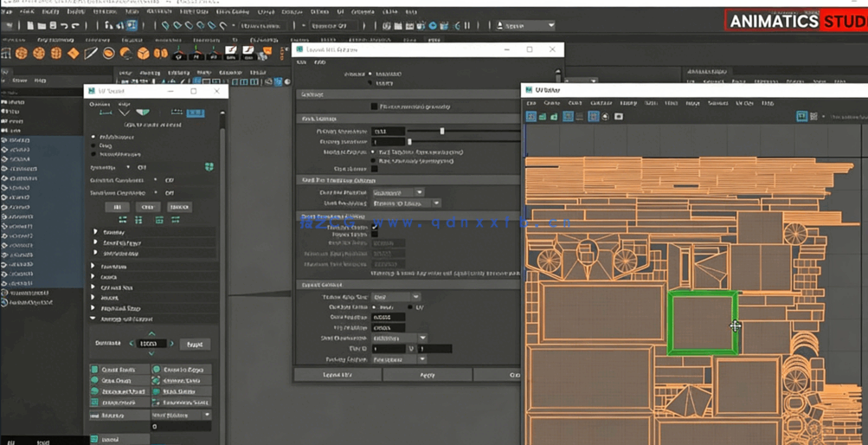The height and width of the screenshot is (445, 868).
Task: Select the polygon sphere shelf icon
Action: 23,54
